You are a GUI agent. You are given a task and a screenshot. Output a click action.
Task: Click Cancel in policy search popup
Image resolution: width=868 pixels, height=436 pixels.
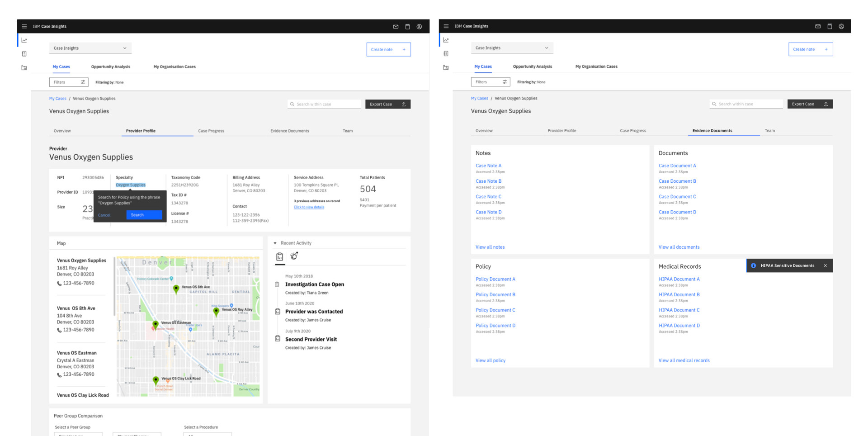pyautogui.click(x=104, y=215)
